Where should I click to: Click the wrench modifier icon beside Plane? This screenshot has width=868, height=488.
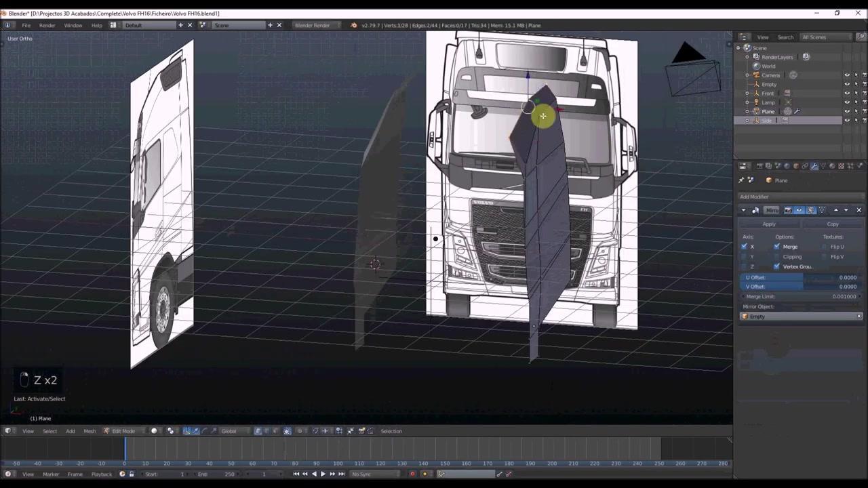[x=797, y=111]
